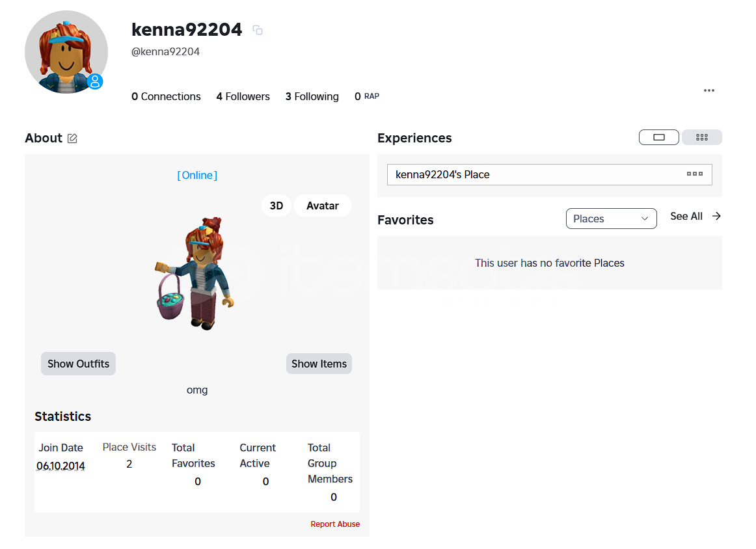Expand kenna92204's Place experience entry
Image resolution: width=756 pixels, height=549 pixels.
(533, 174)
